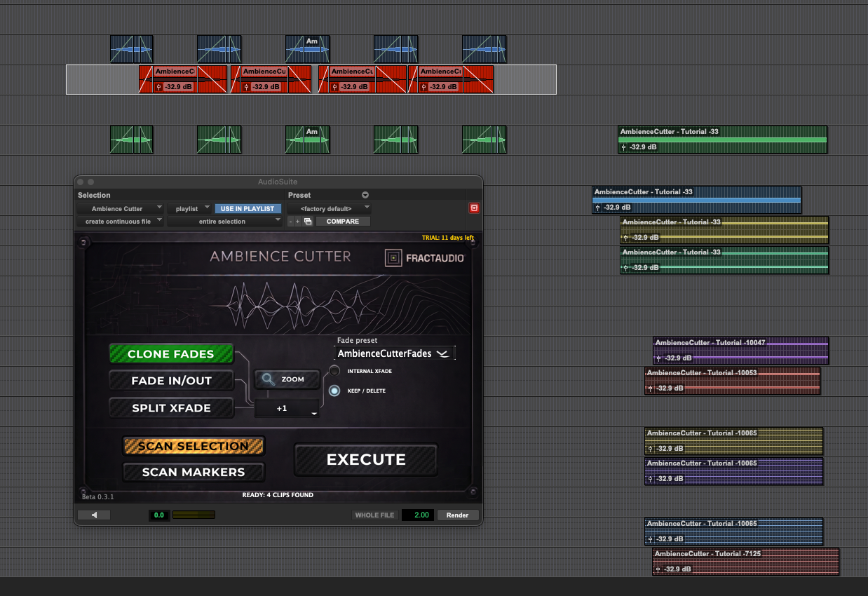
Task: Click the plus preset button
Action: 297,221
